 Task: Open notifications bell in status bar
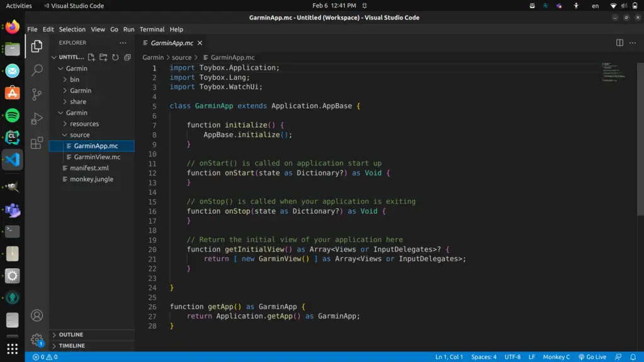click(633, 357)
